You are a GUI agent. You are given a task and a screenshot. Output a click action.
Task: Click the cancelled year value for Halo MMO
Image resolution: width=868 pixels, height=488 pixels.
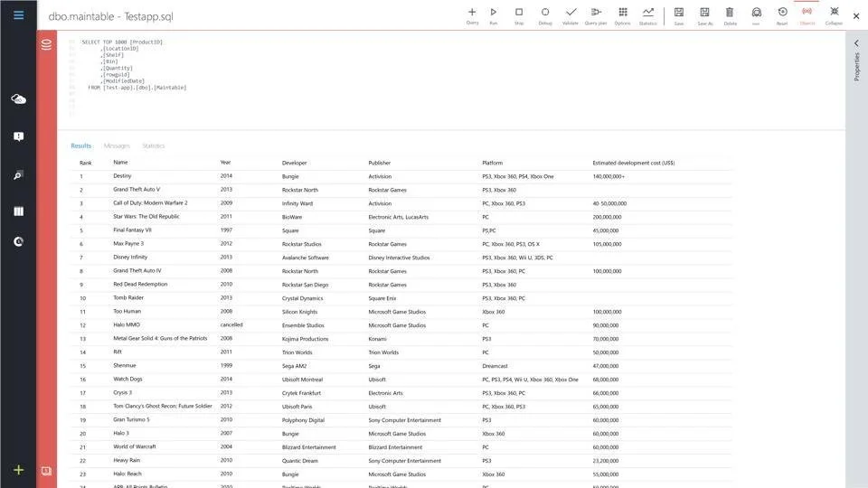[231, 324]
